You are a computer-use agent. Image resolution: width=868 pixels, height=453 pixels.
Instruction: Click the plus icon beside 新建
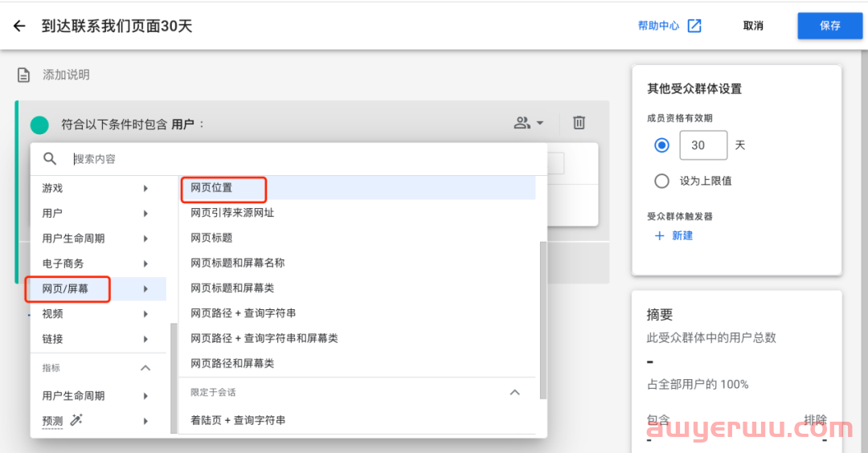click(660, 236)
